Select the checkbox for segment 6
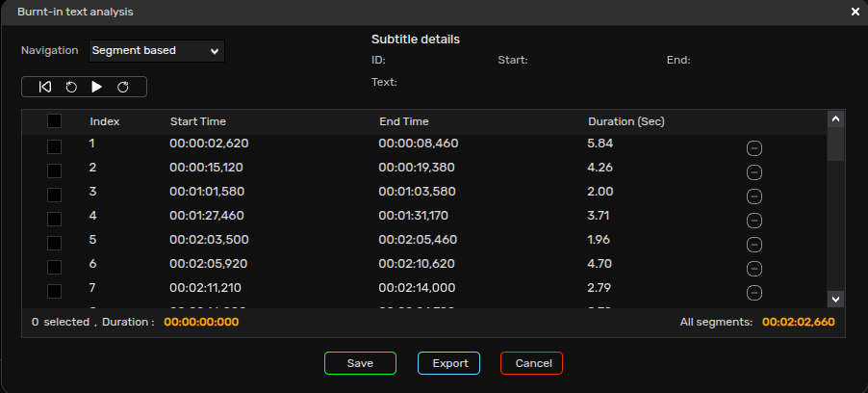The image size is (868, 393). click(x=54, y=267)
